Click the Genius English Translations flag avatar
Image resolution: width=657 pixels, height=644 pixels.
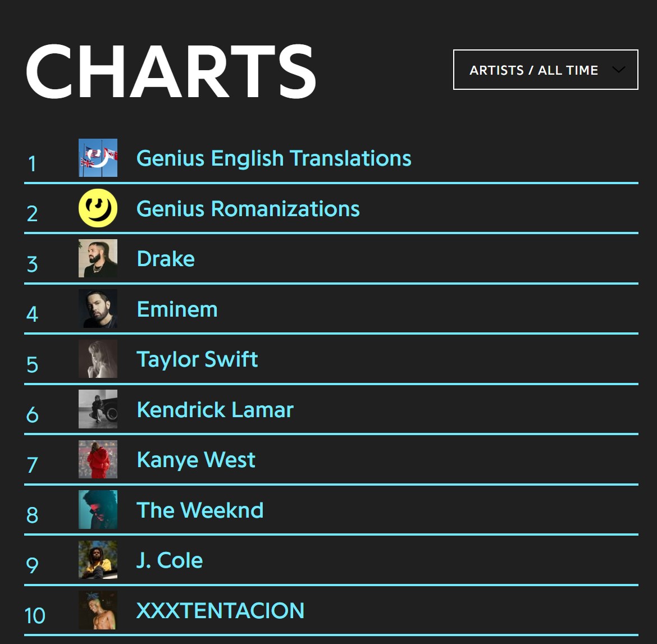(x=98, y=158)
